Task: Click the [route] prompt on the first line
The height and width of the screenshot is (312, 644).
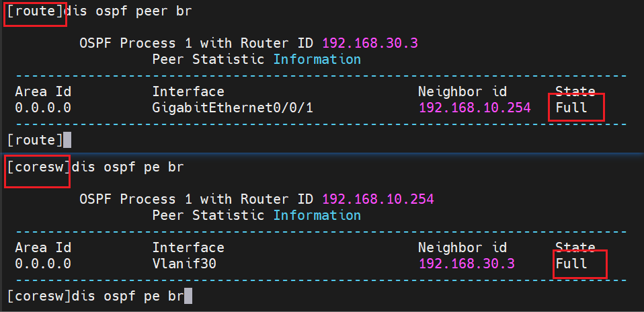Action: 35,13
